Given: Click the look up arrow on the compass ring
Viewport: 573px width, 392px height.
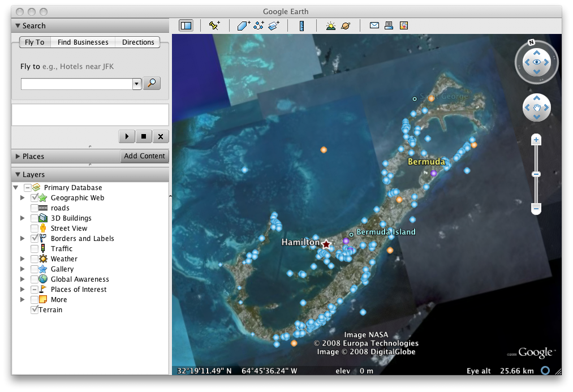Looking at the screenshot, I should 536,53.
